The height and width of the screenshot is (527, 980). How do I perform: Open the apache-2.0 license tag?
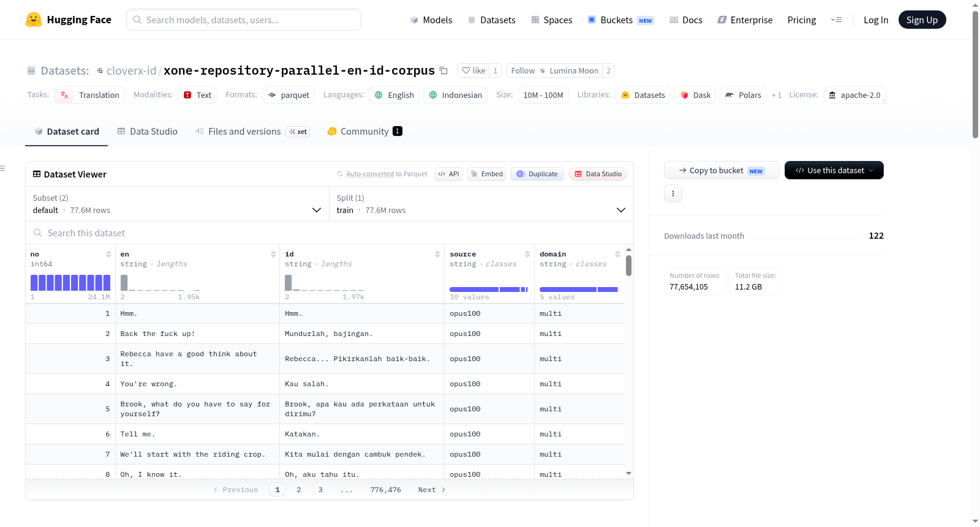tap(854, 95)
